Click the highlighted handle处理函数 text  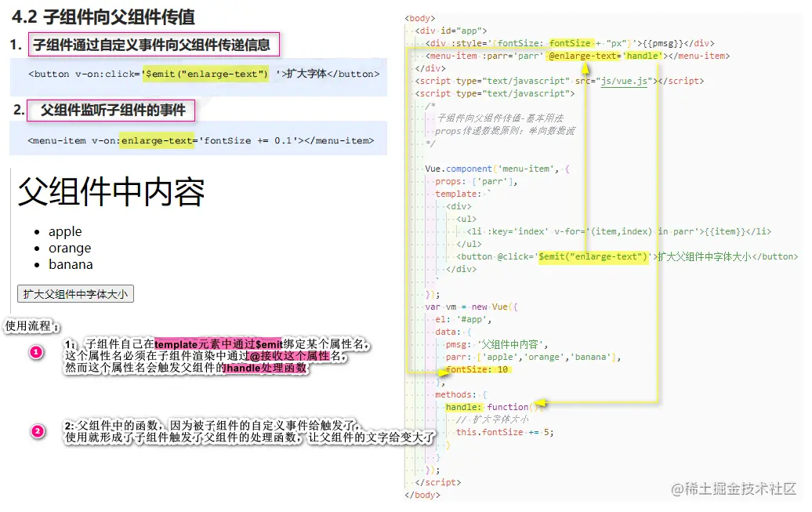coord(266,368)
